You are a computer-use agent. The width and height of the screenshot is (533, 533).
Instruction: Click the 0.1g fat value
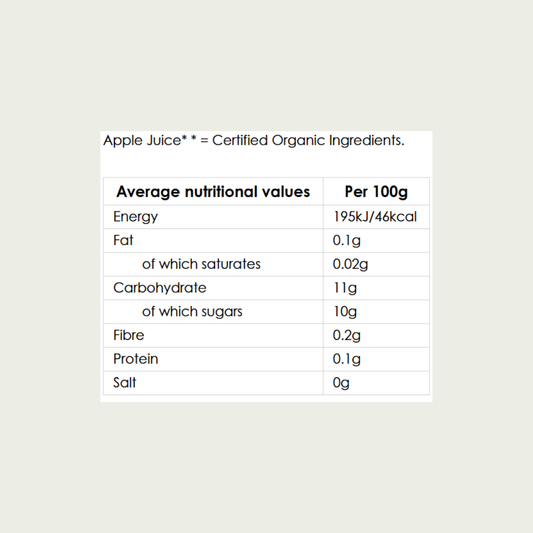click(346, 241)
